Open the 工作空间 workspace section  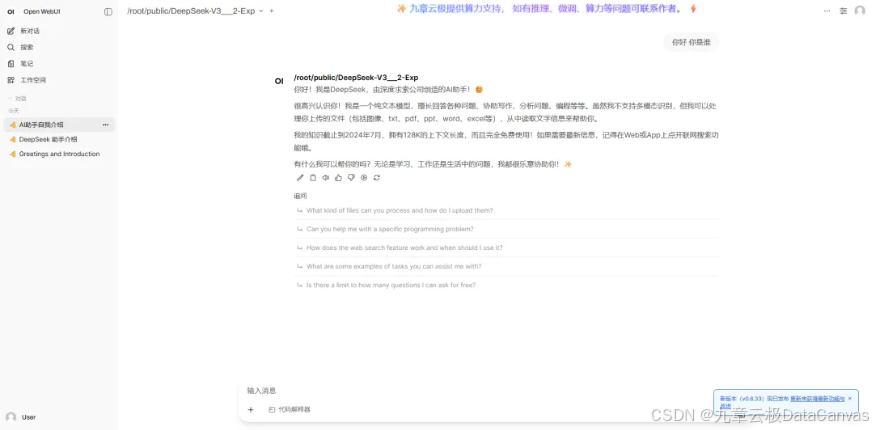58,80
